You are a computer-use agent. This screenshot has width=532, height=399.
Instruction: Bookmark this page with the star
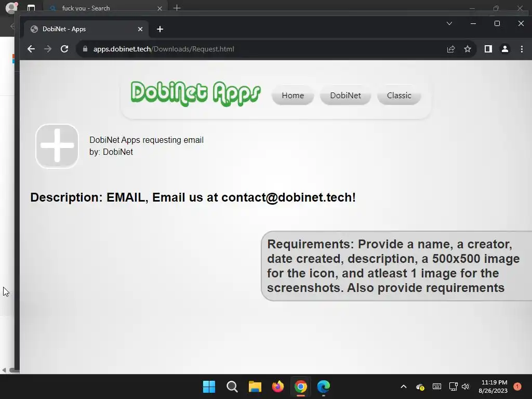[x=468, y=49]
